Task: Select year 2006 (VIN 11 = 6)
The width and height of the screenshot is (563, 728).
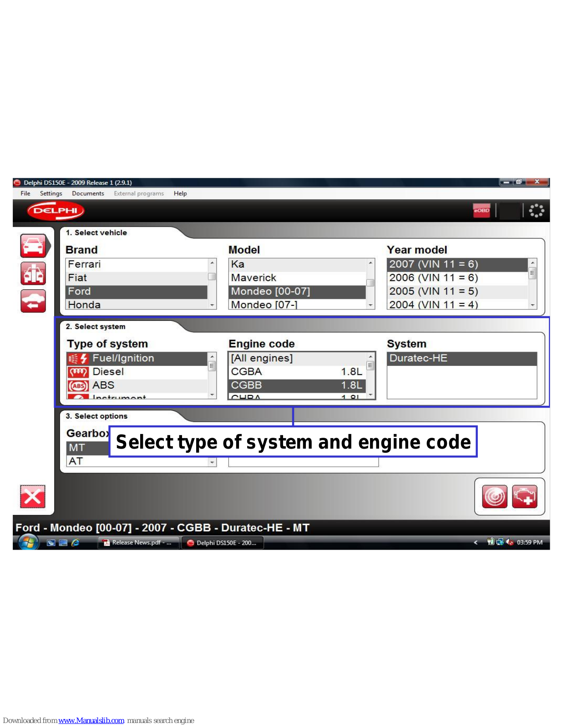Action: pos(457,278)
